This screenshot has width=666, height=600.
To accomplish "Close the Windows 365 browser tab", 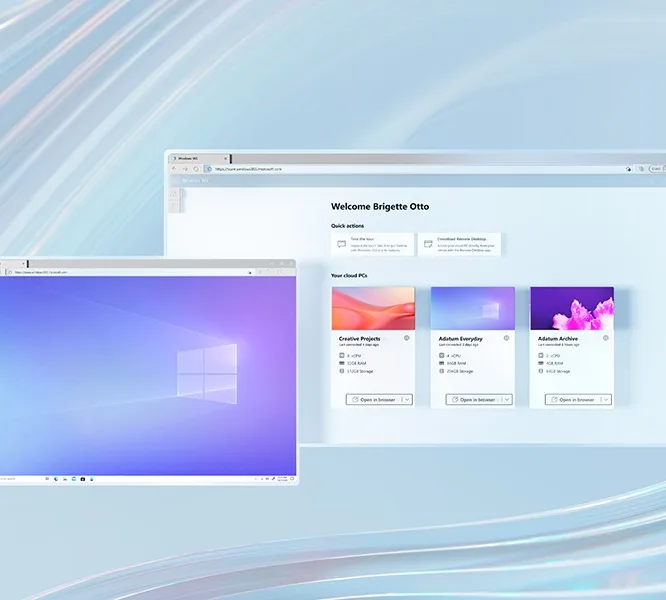I will coord(226,158).
